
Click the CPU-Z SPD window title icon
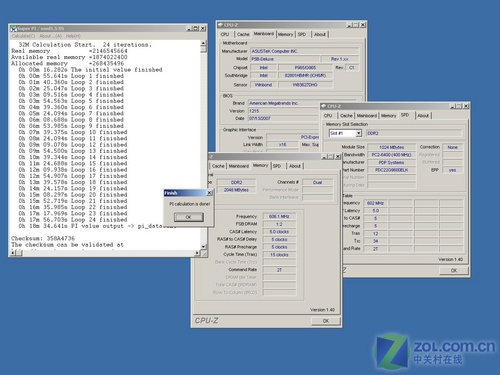point(324,106)
